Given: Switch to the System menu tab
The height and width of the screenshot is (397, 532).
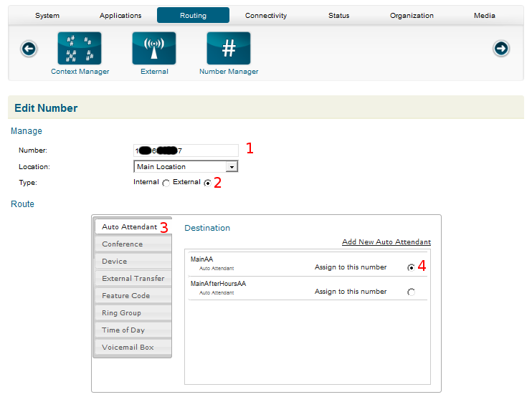Looking at the screenshot, I should coord(47,16).
